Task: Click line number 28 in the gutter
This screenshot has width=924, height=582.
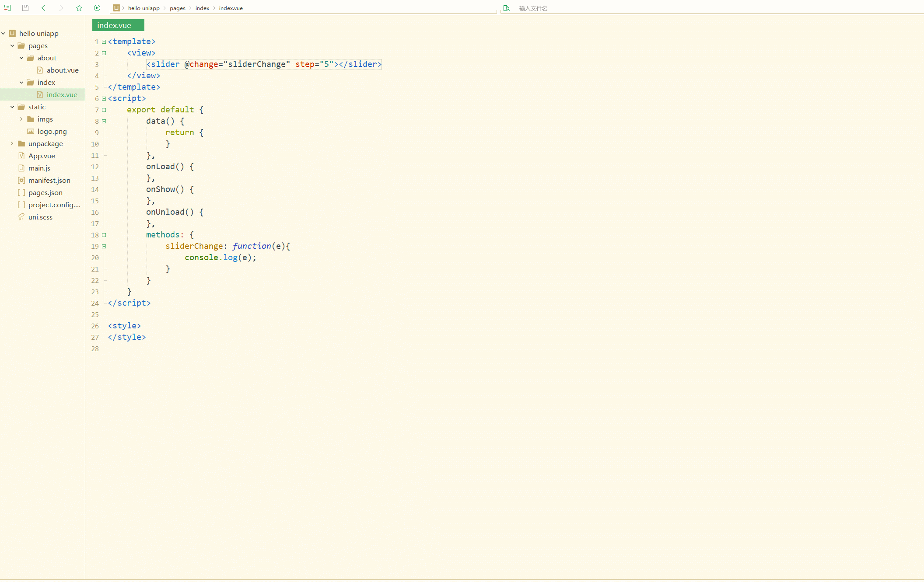Action: click(x=95, y=349)
